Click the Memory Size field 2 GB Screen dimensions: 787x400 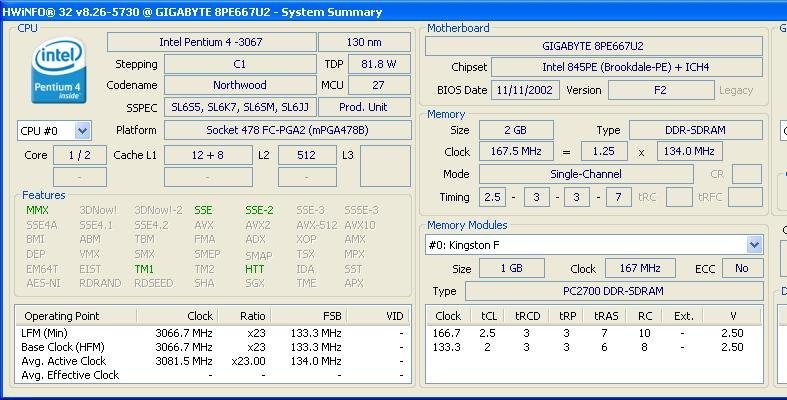pos(516,130)
